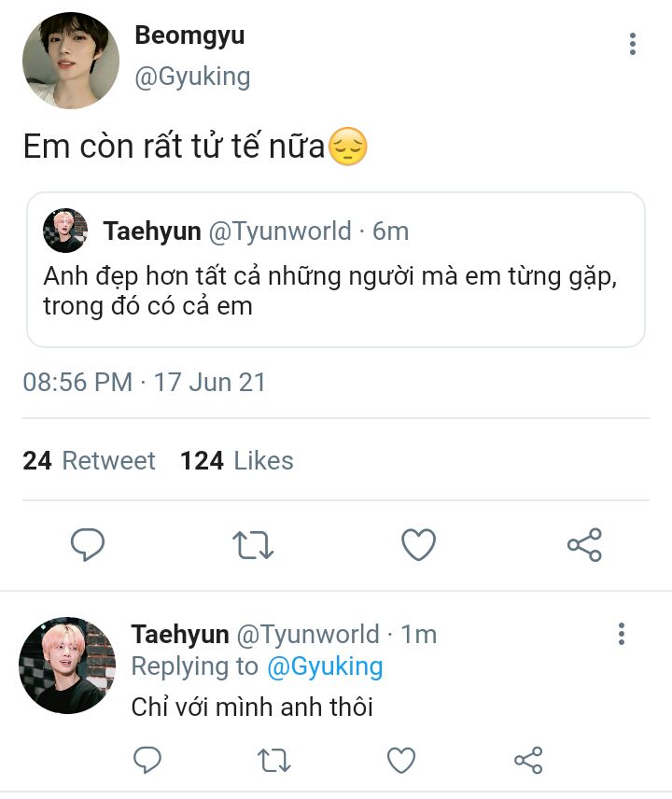View the 24 Retweet list
672x799 pixels.
point(90,460)
